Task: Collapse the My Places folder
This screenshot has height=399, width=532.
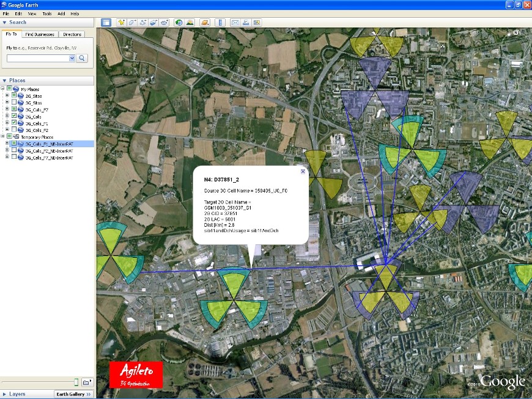Action: coord(3,89)
